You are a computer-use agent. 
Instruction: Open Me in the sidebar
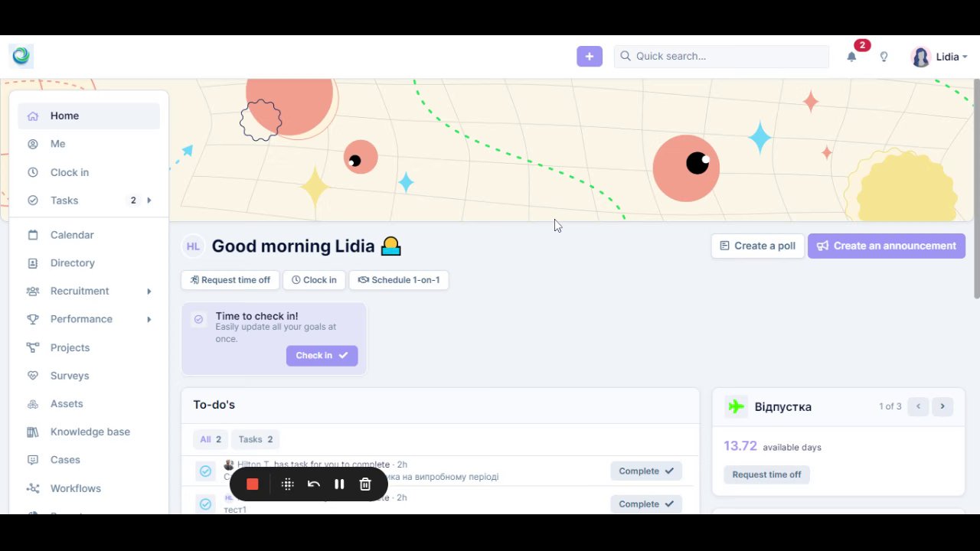89,144
